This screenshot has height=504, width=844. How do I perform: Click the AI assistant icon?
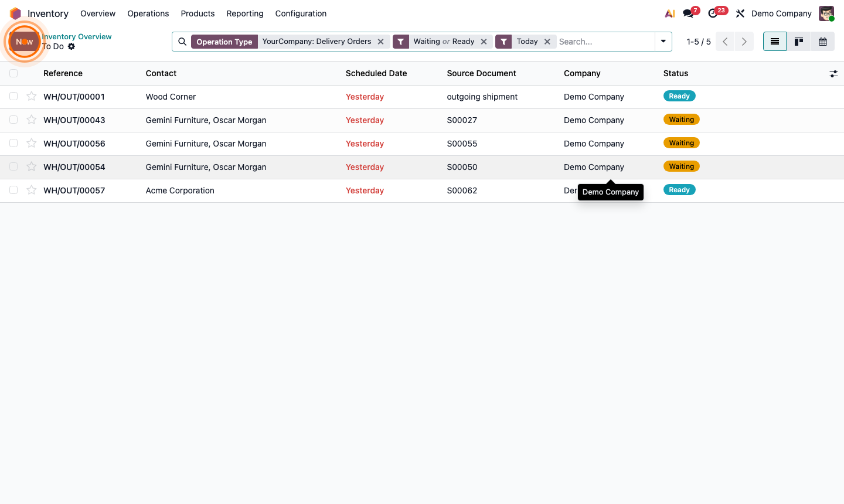(670, 13)
